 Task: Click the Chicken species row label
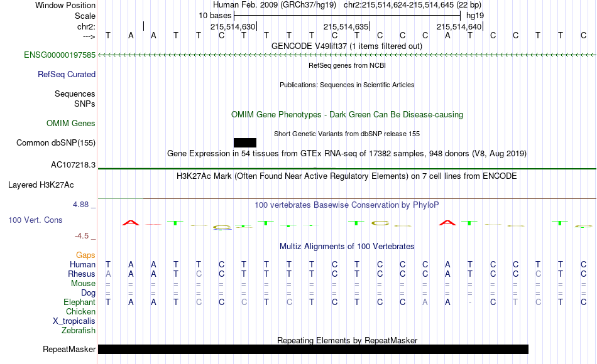tap(80, 311)
